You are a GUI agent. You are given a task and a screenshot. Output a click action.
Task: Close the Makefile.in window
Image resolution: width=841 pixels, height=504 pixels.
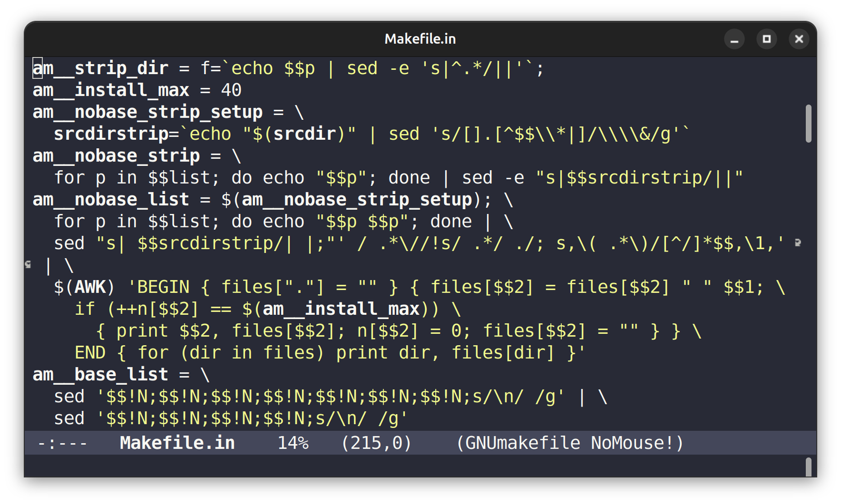click(799, 39)
